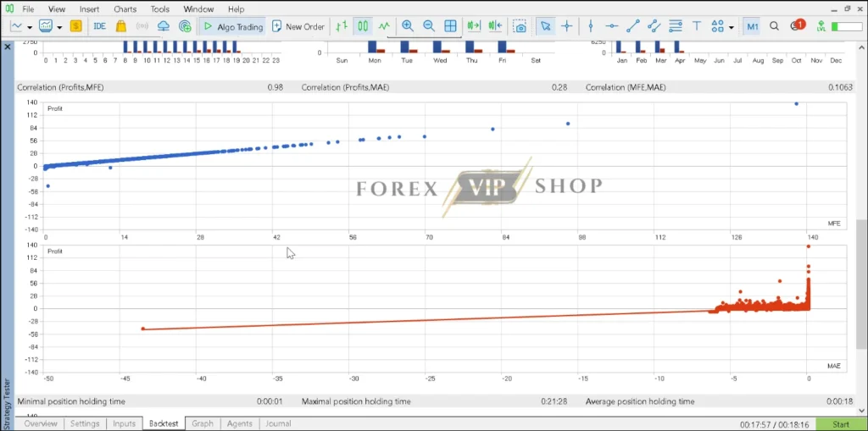Draw a horizontal line
868x431 pixels.
coord(612,26)
